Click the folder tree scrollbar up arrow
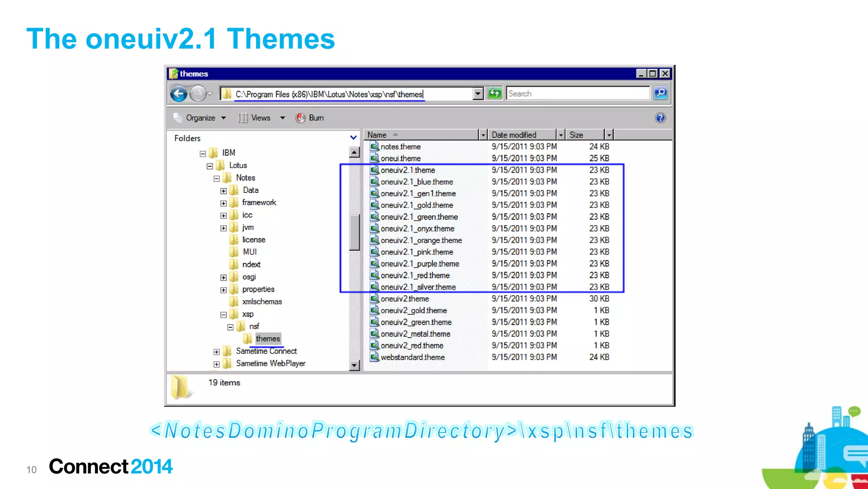This screenshot has width=868, height=489. pos(354,152)
